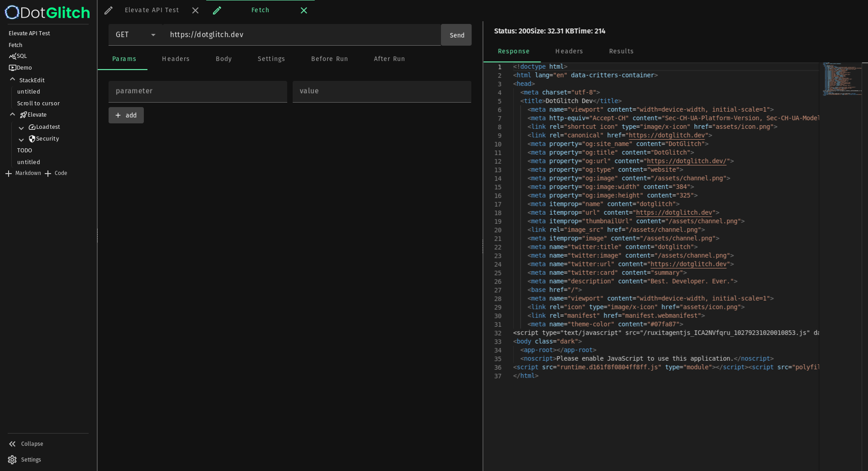Collapse the Elevate folder chevron
868x471 pixels.
13,114
